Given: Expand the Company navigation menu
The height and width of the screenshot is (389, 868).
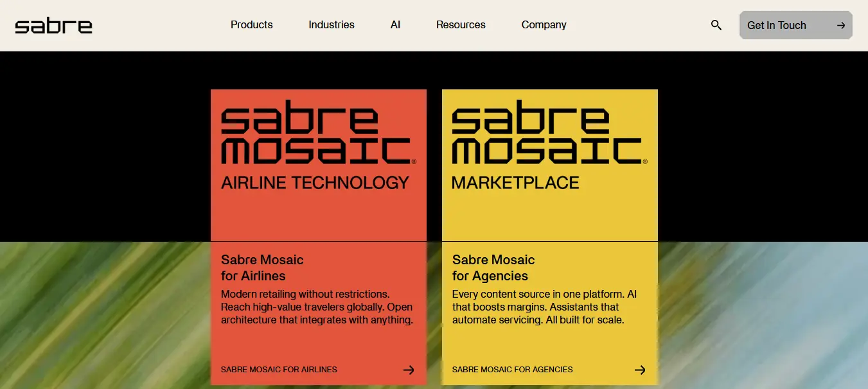Looking at the screenshot, I should tap(544, 25).
